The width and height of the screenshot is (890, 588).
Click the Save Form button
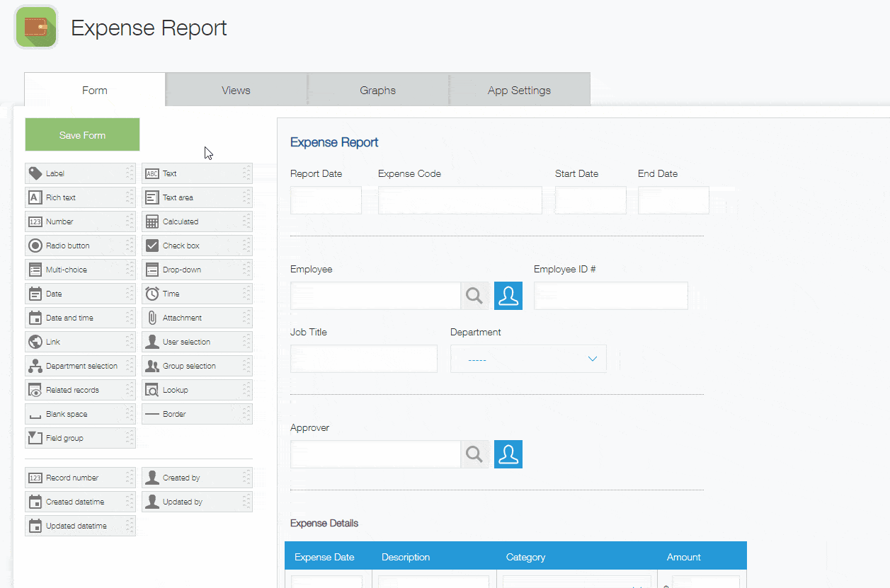pos(82,134)
